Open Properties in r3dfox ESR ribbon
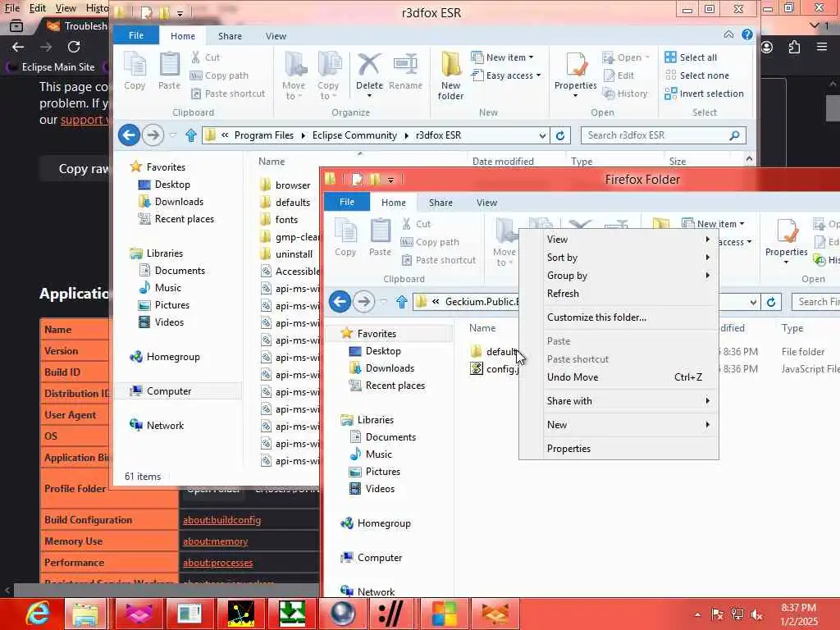Viewport: 840px width, 630px height. 575,75
